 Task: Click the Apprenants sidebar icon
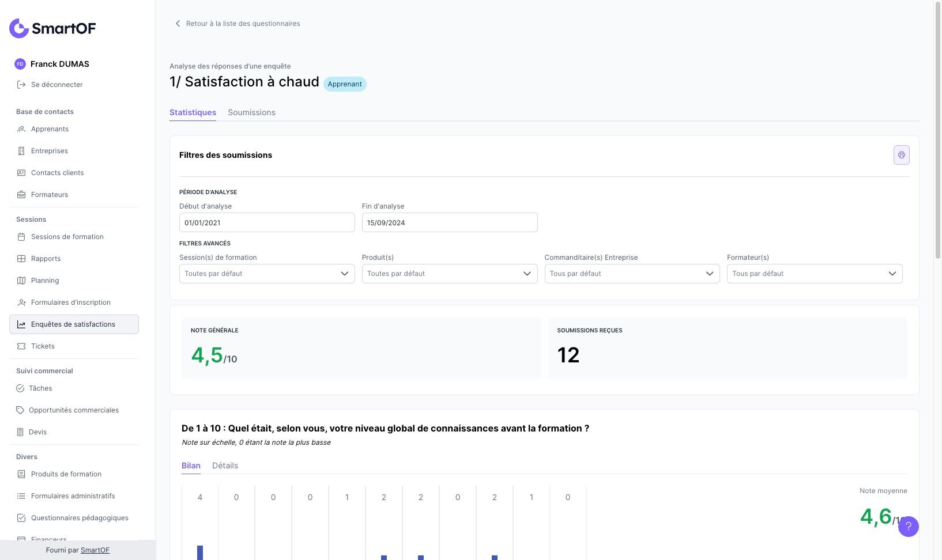pyautogui.click(x=21, y=129)
